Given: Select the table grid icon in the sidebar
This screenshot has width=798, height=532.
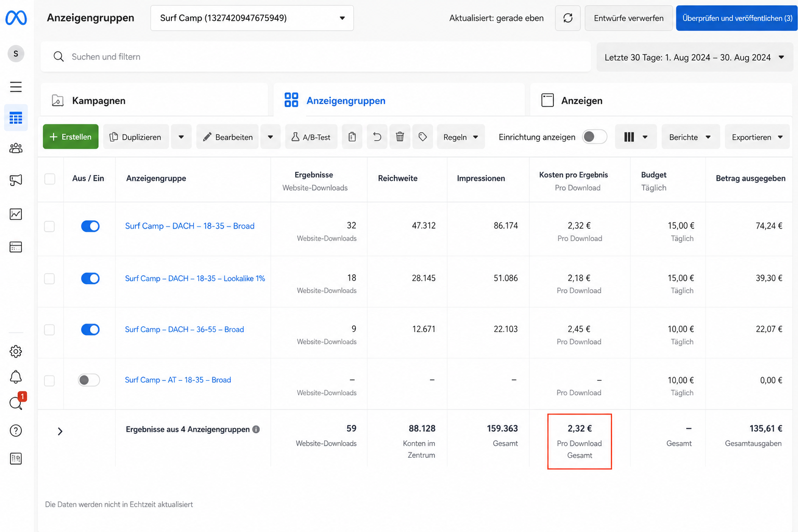Looking at the screenshot, I should [x=16, y=118].
